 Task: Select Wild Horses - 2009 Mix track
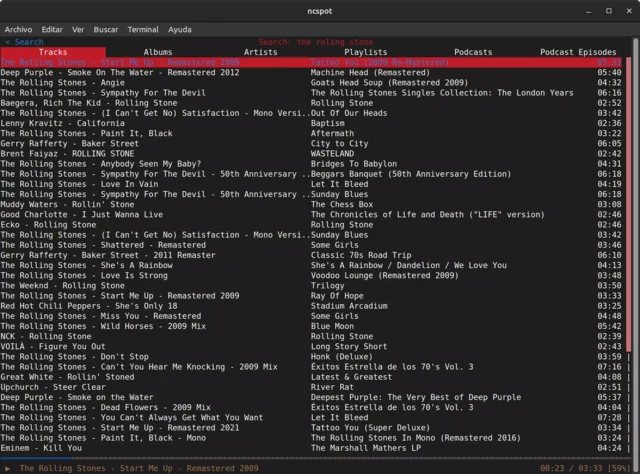311,326
